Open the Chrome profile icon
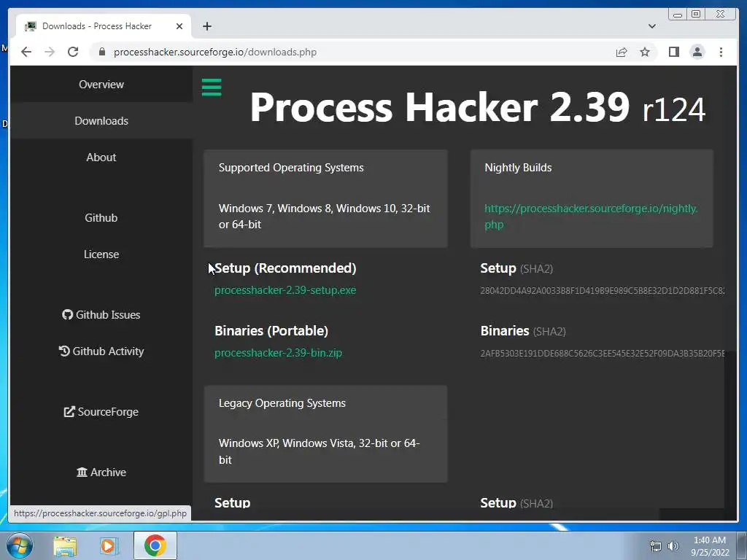The height and width of the screenshot is (560, 747). point(697,52)
